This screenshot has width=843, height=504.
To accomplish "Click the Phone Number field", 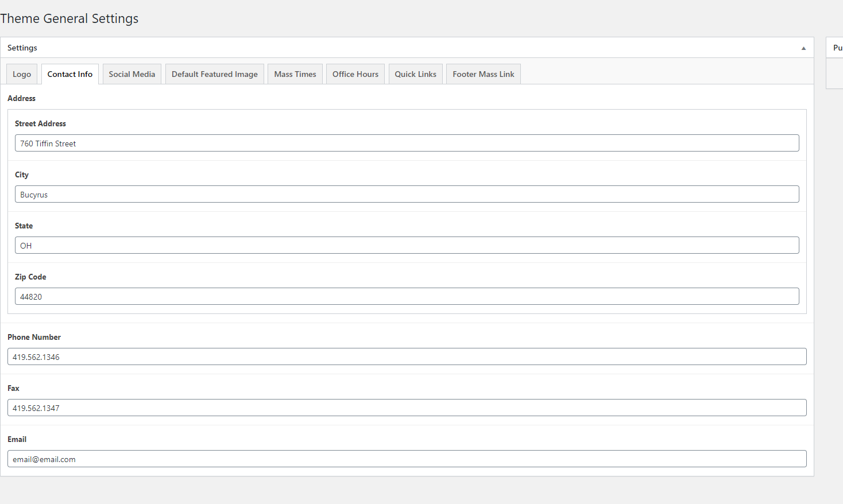I will coord(407,357).
